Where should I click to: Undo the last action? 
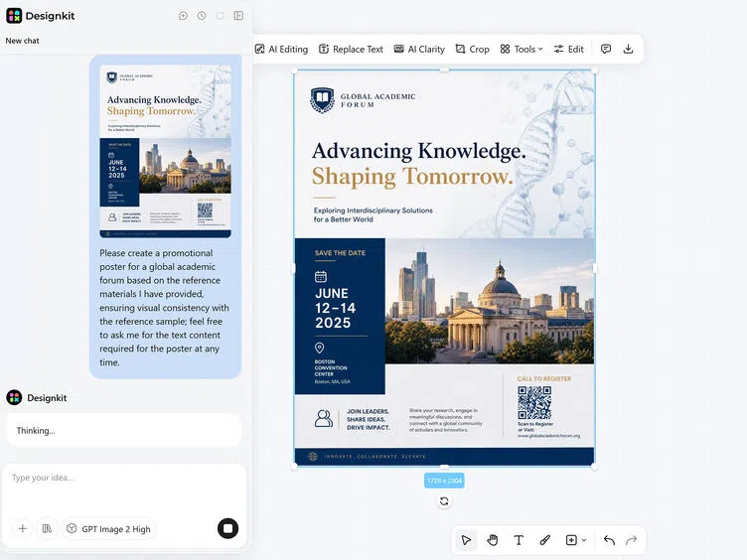point(609,540)
